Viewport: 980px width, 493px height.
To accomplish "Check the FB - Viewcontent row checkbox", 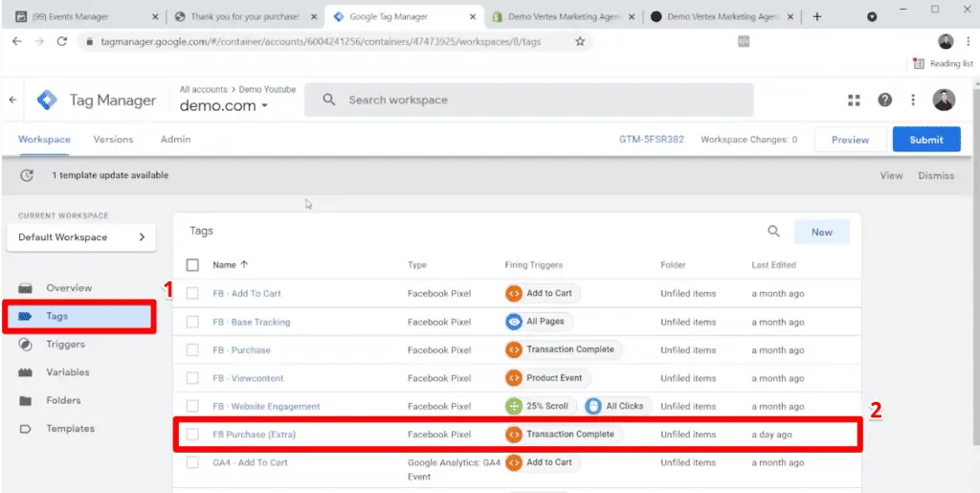I will [x=192, y=378].
